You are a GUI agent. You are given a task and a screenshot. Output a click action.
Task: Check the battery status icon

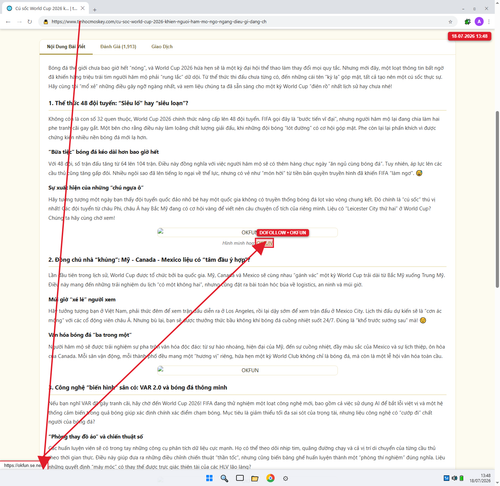(x=461, y=478)
